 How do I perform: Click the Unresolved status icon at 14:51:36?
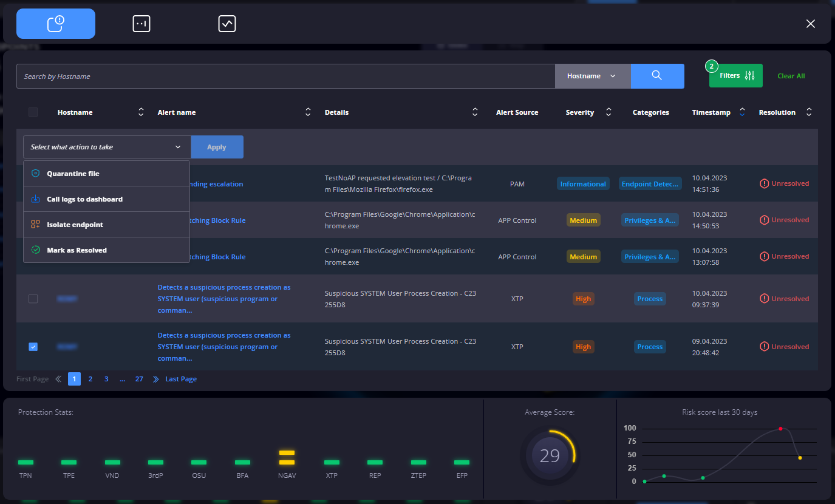[x=765, y=183]
